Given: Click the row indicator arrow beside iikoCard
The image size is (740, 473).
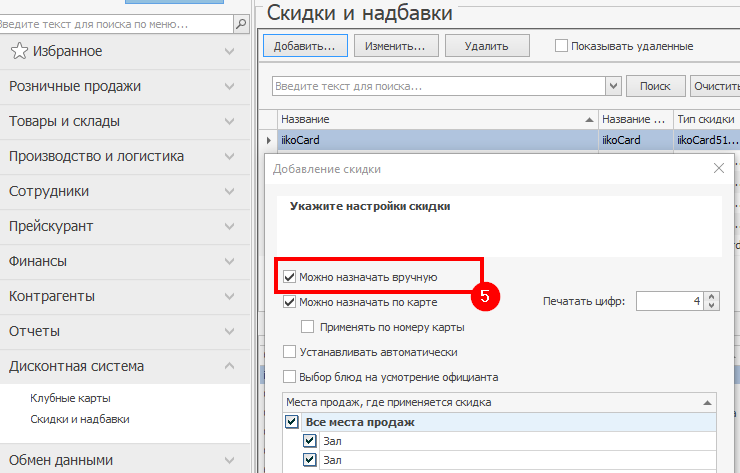Looking at the screenshot, I should pyautogui.click(x=267, y=141).
